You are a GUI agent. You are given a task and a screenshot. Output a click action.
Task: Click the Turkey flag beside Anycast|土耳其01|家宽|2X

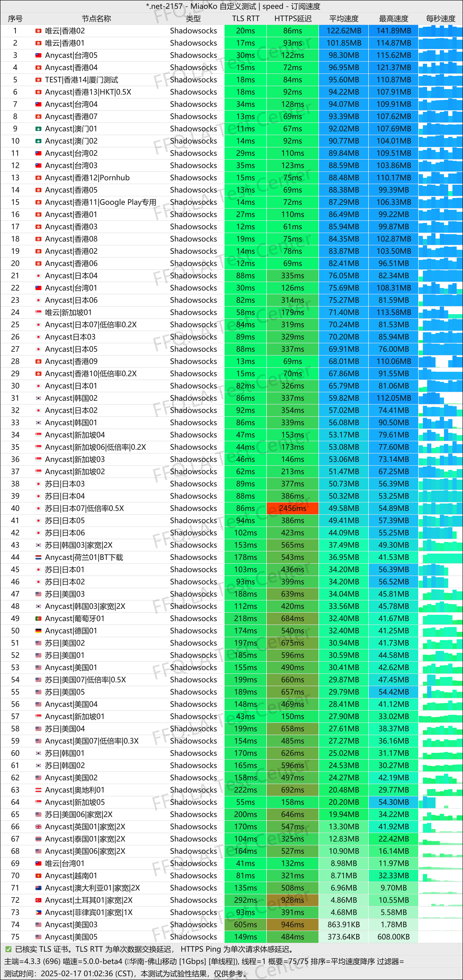(x=38, y=900)
